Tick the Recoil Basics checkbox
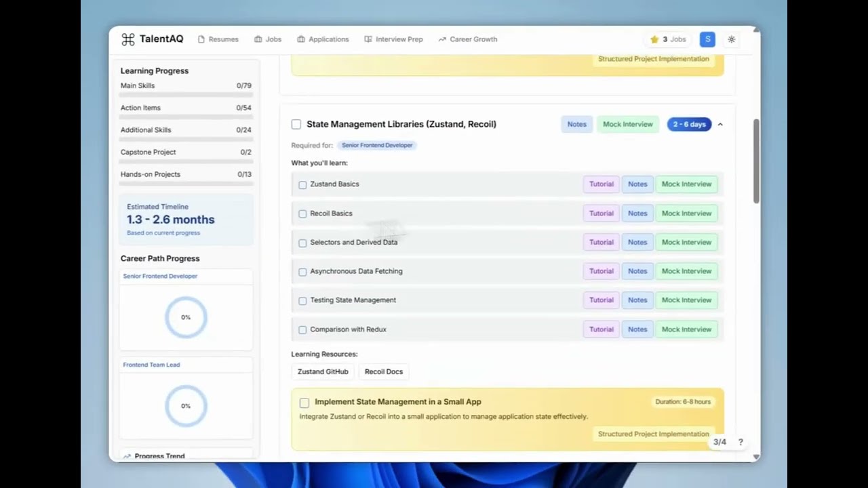 click(x=302, y=213)
